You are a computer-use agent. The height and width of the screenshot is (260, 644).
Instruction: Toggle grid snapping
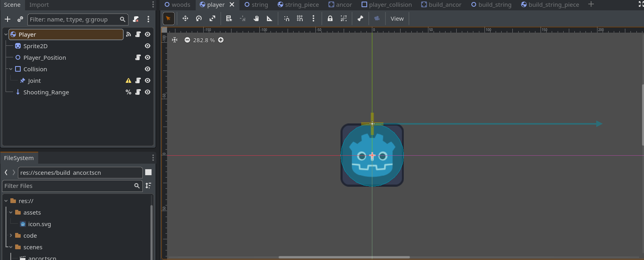(300, 18)
